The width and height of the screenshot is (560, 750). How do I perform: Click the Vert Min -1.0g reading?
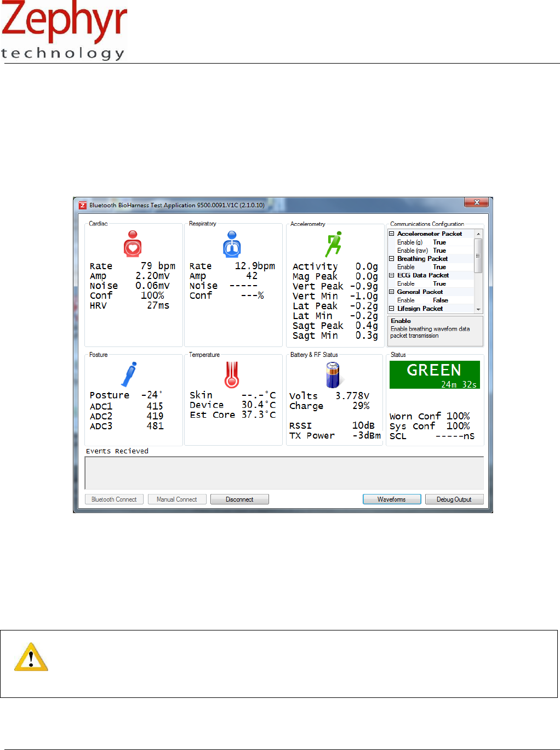[x=335, y=296]
